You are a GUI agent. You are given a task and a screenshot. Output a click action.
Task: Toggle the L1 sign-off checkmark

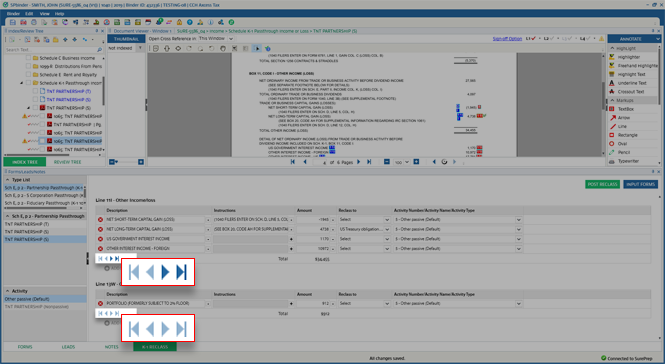coord(533,39)
